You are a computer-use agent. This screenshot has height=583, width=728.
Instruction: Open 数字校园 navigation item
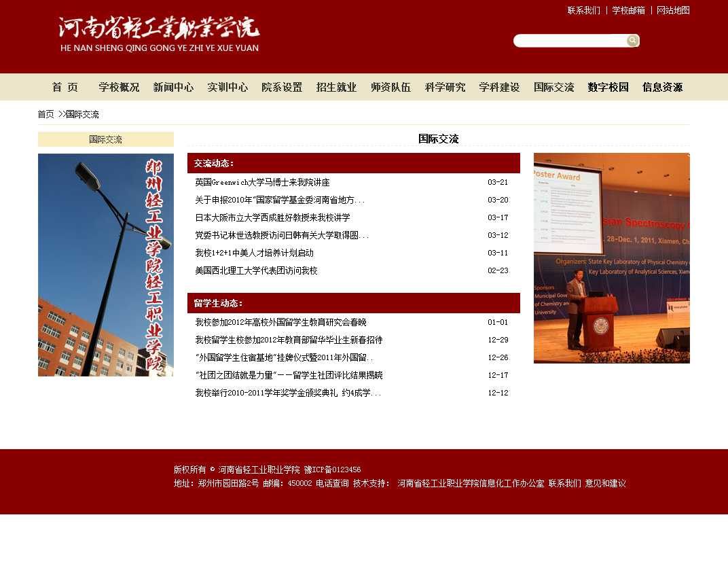pos(608,87)
